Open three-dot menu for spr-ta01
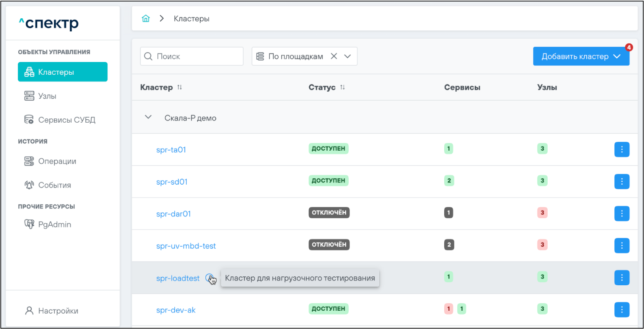Screen dimensions: 644x329 tap(622, 149)
